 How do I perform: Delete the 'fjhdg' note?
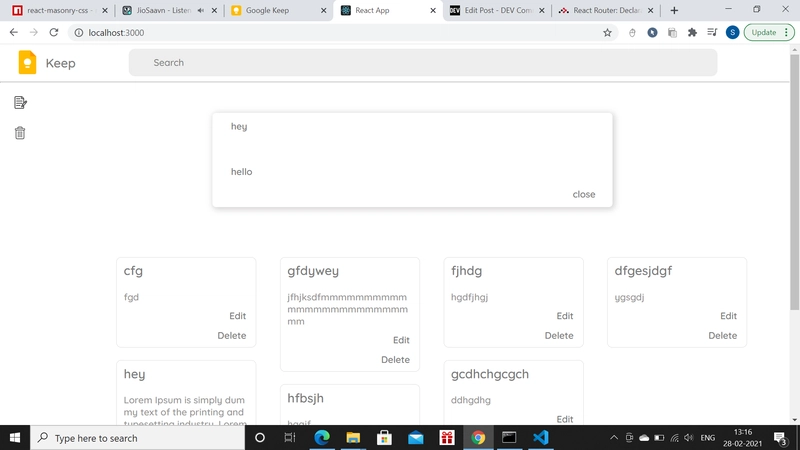(559, 335)
